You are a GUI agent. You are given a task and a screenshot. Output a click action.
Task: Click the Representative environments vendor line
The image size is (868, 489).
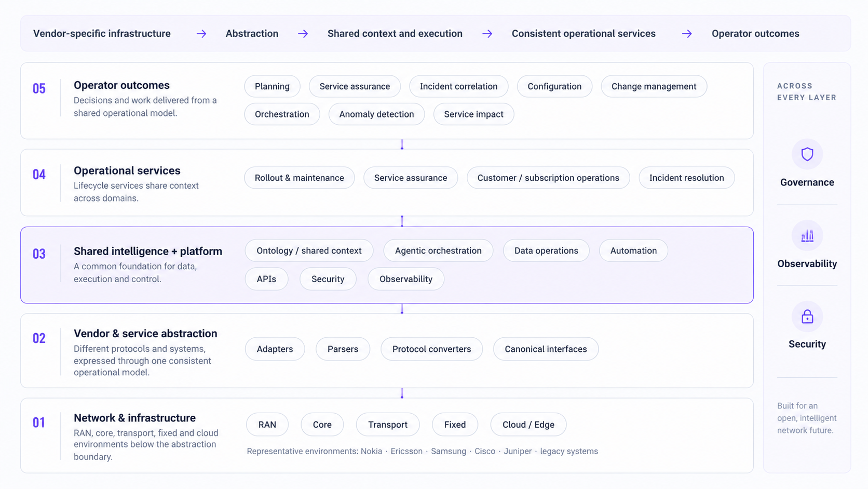tap(422, 451)
